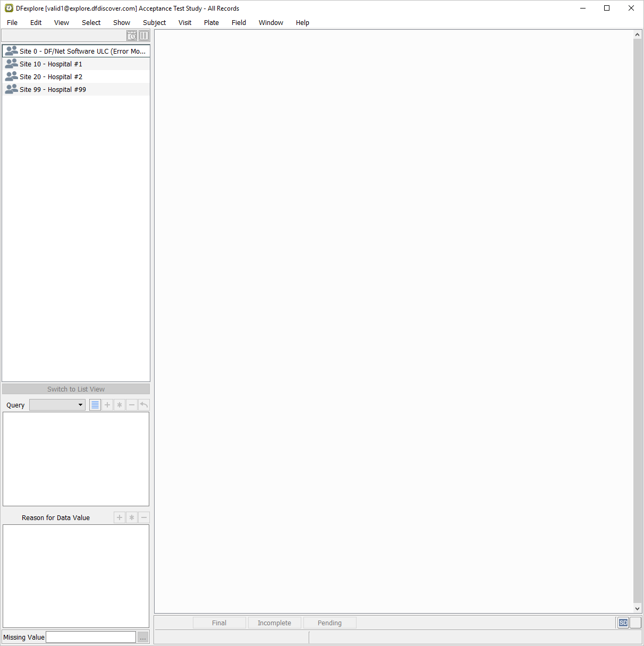644x646 pixels.
Task: Click the asterisk icon beside Reason for Data Value
Action: pyautogui.click(x=132, y=517)
